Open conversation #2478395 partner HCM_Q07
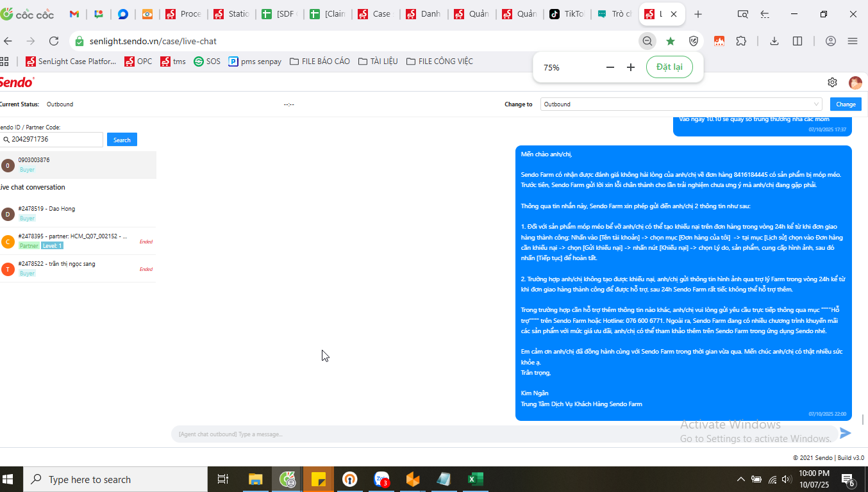This screenshot has height=492, width=868. [x=78, y=241]
